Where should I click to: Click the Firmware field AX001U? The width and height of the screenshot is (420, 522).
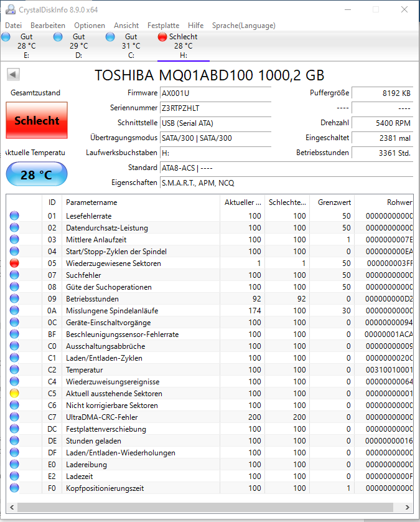(215, 93)
